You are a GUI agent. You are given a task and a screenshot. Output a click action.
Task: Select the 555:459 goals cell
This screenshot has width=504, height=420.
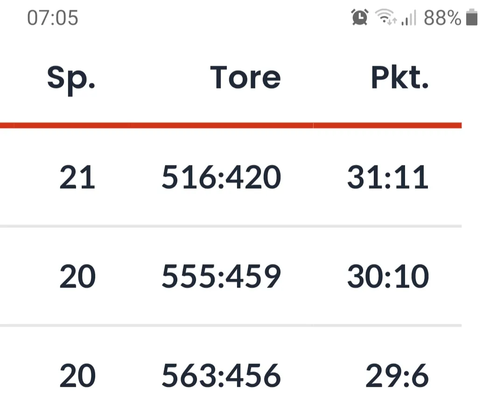click(x=221, y=276)
